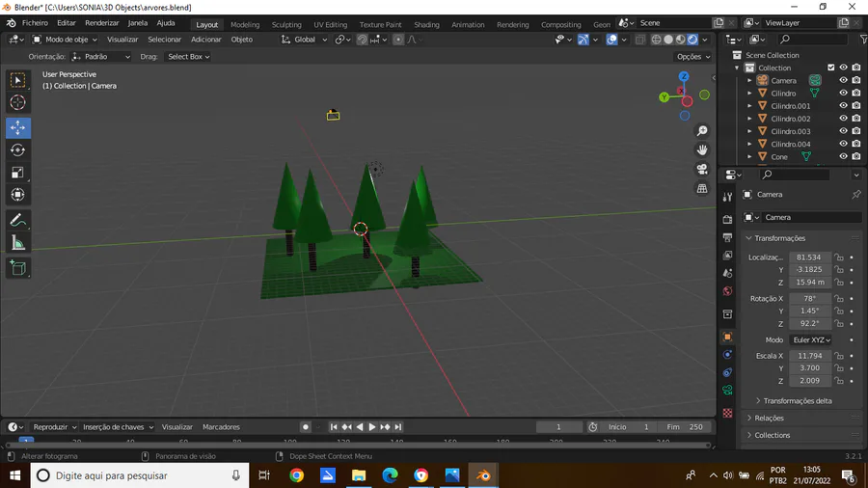Pin the Camera properties panel
This screenshot has width=868, height=488.
click(855, 194)
